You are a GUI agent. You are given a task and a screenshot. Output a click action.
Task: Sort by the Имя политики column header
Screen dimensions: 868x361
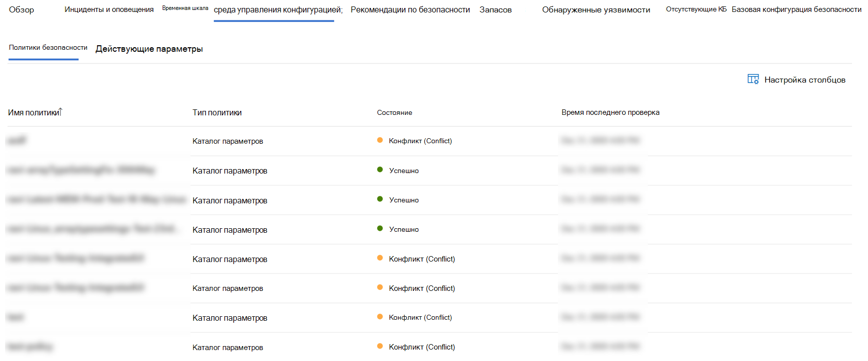[x=34, y=112]
